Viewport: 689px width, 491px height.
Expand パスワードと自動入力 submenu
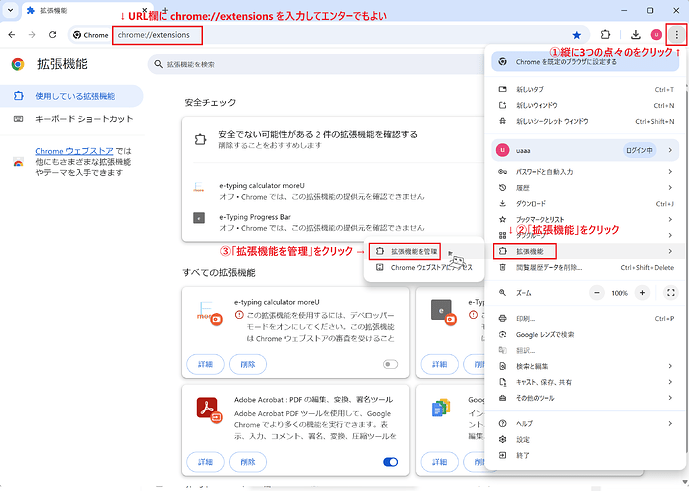click(x=585, y=171)
